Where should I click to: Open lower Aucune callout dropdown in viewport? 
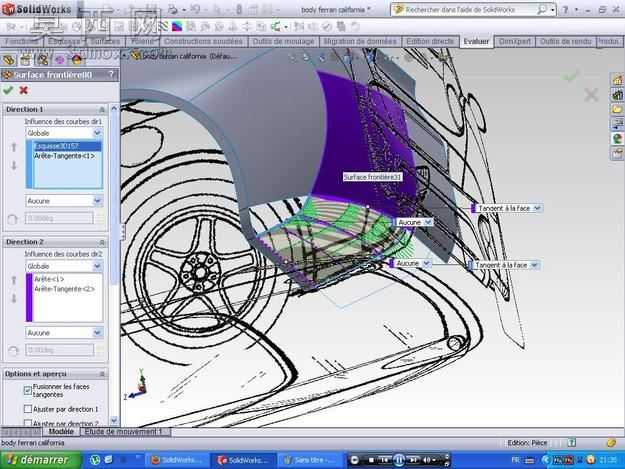[426, 263]
